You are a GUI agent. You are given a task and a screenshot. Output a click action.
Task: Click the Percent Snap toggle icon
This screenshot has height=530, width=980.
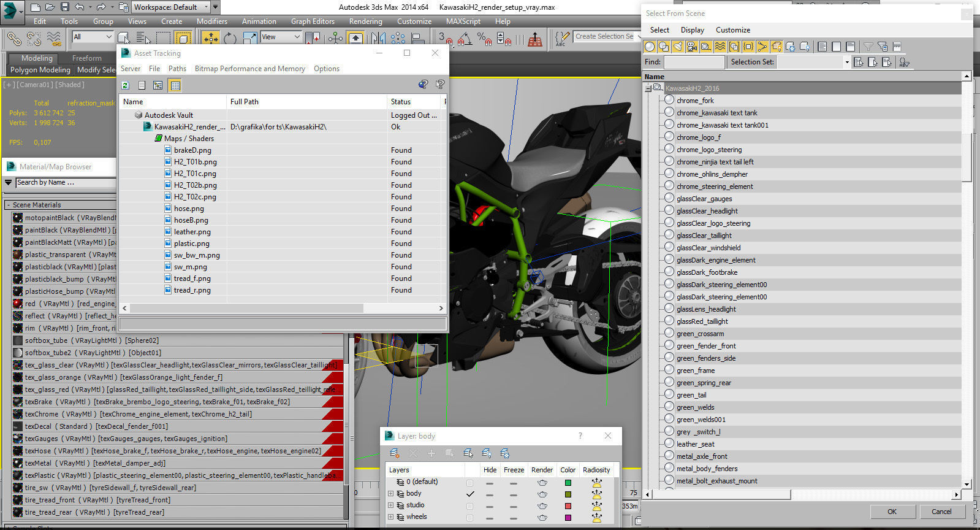[x=484, y=39]
